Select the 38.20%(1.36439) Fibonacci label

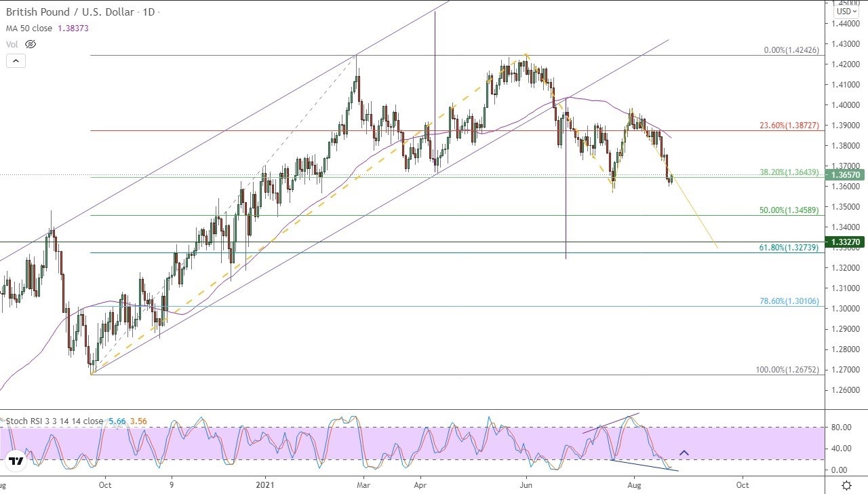789,172
